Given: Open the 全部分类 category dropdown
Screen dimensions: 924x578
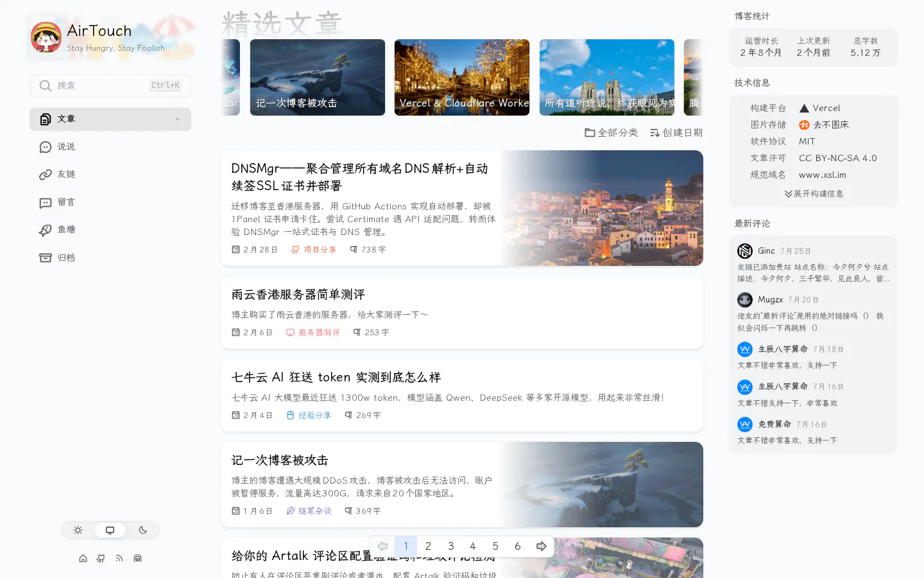Looking at the screenshot, I should pyautogui.click(x=611, y=132).
